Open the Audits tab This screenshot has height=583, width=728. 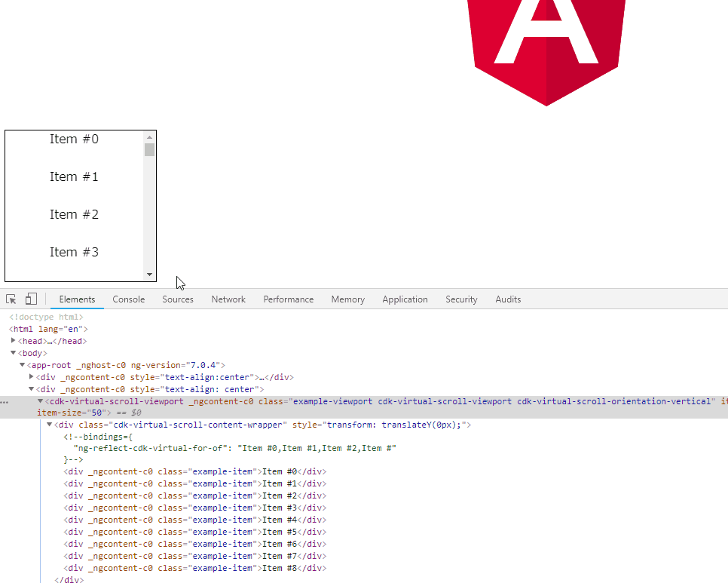coord(508,299)
